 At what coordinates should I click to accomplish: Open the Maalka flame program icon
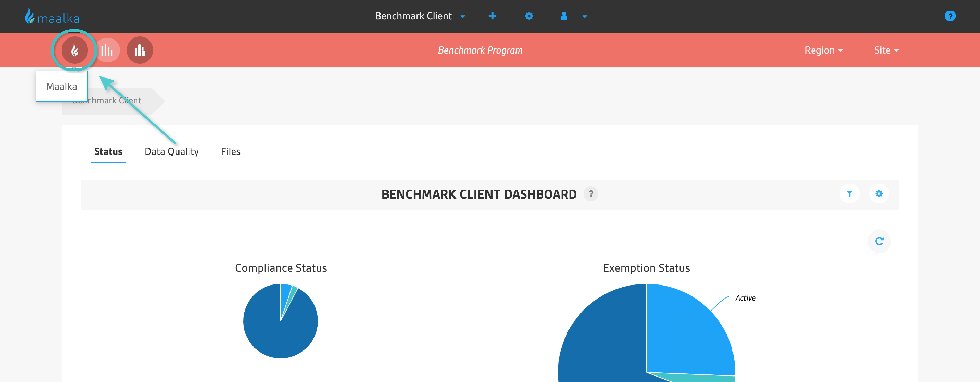pyautogui.click(x=75, y=50)
